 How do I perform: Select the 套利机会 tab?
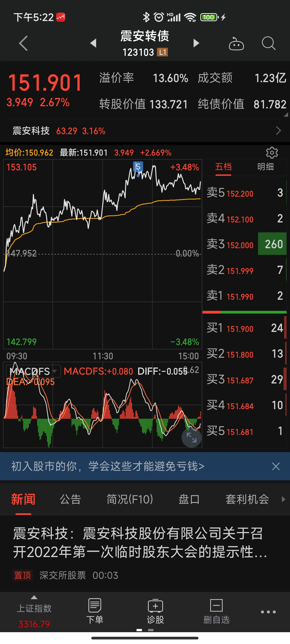pyautogui.click(x=247, y=499)
